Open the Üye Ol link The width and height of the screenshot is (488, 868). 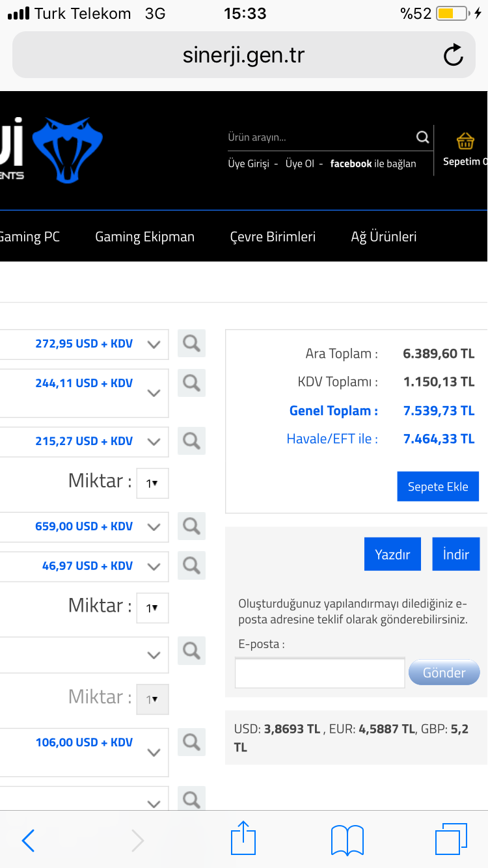pyautogui.click(x=299, y=164)
